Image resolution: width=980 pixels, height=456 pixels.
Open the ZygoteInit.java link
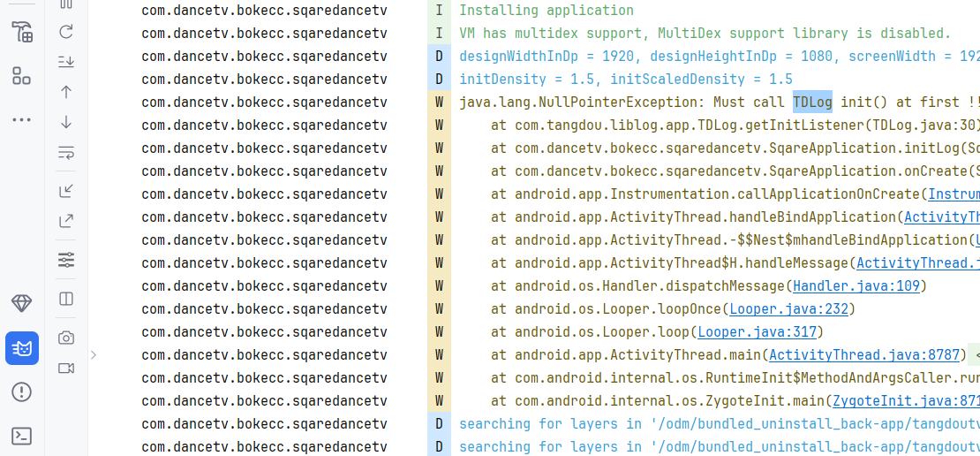(906, 401)
